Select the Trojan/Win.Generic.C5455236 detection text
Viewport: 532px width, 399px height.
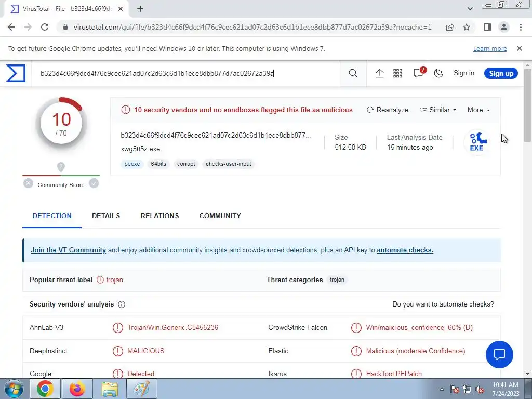click(172, 328)
